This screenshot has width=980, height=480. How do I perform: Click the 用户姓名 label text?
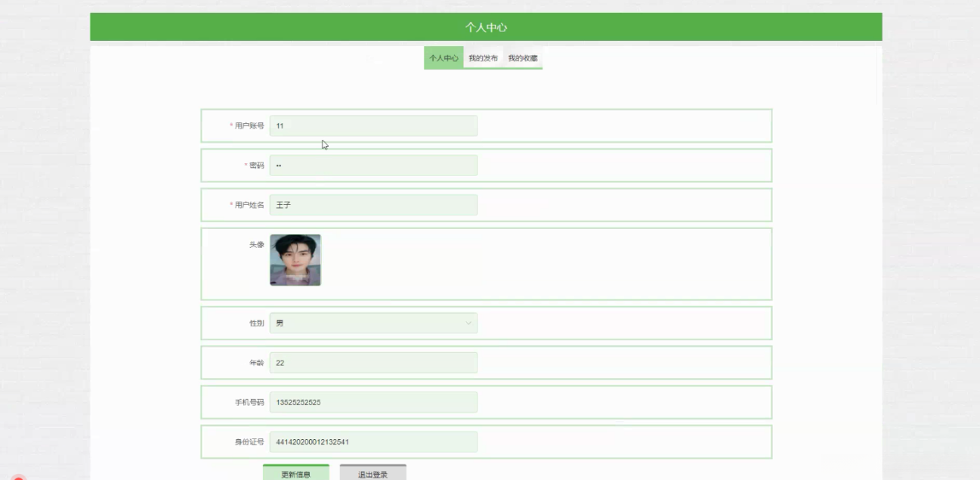pos(249,205)
